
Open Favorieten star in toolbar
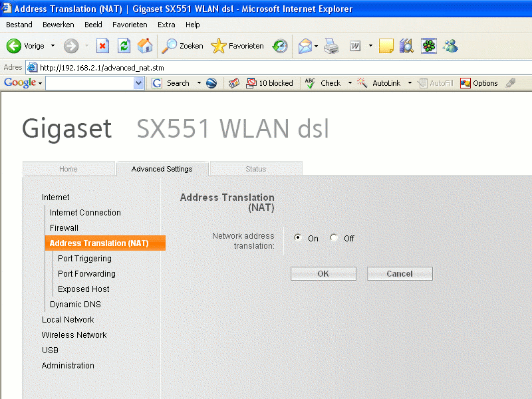pos(237,46)
